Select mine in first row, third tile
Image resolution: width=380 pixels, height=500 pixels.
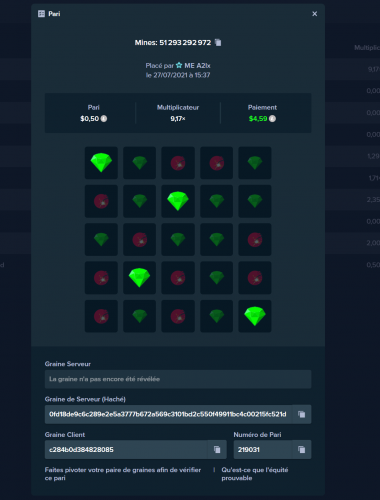pos(178,163)
